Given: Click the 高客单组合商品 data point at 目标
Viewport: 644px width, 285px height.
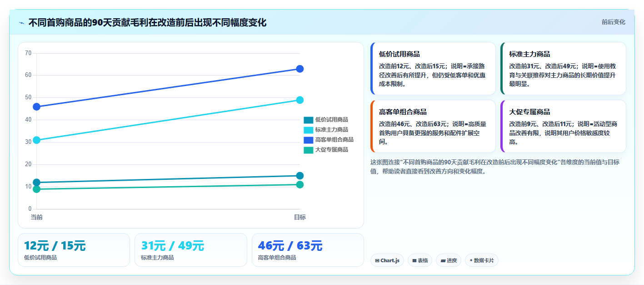Looking at the screenshot, I should pos(300,69).
